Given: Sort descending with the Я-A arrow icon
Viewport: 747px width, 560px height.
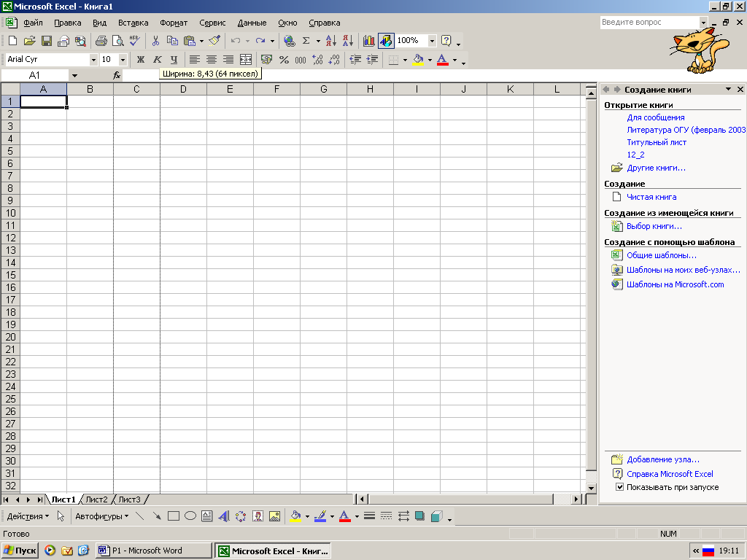Looking at the screenshot, I should (x=348, y=41).
